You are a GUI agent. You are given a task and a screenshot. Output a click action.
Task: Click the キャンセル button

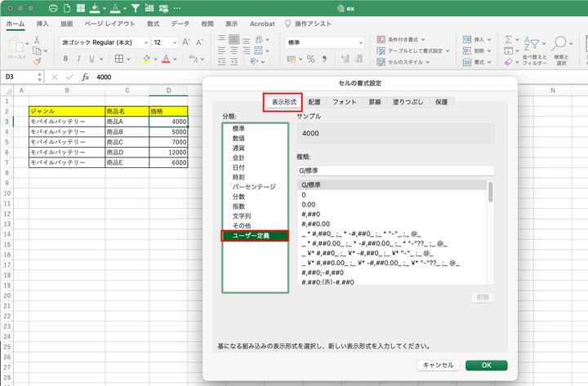click(x=439, y=365)
